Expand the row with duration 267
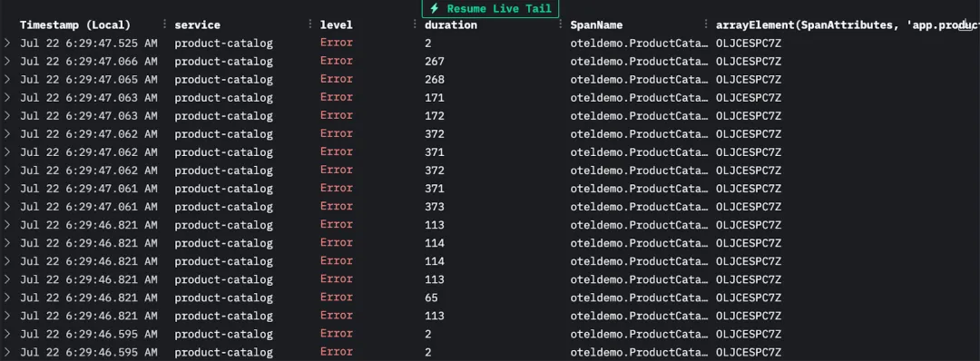The height and width of the screenshot is (361, 980). [x=7, y=61]
